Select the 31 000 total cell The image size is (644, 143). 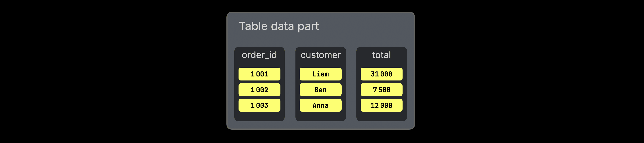click(x=381, y=74)
